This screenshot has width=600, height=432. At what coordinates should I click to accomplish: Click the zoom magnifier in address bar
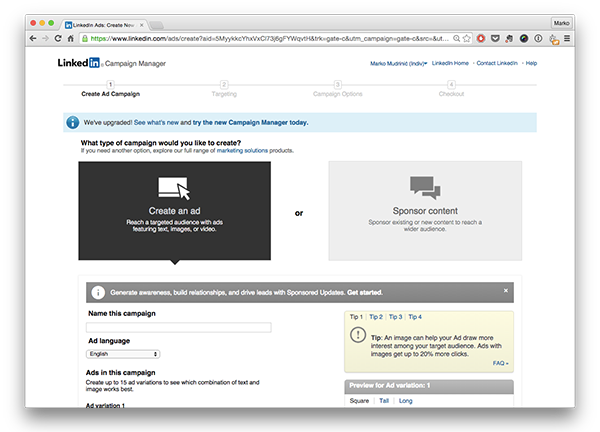tap(457, 38)
